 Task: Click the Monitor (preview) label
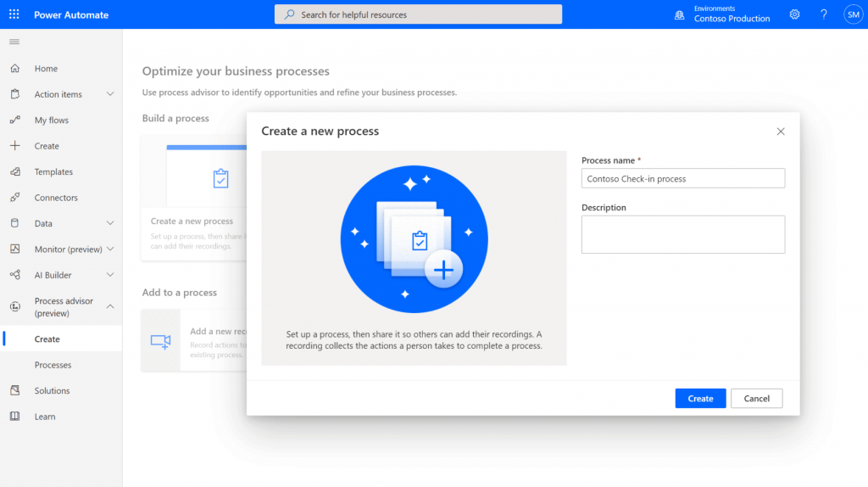point(68,249)
